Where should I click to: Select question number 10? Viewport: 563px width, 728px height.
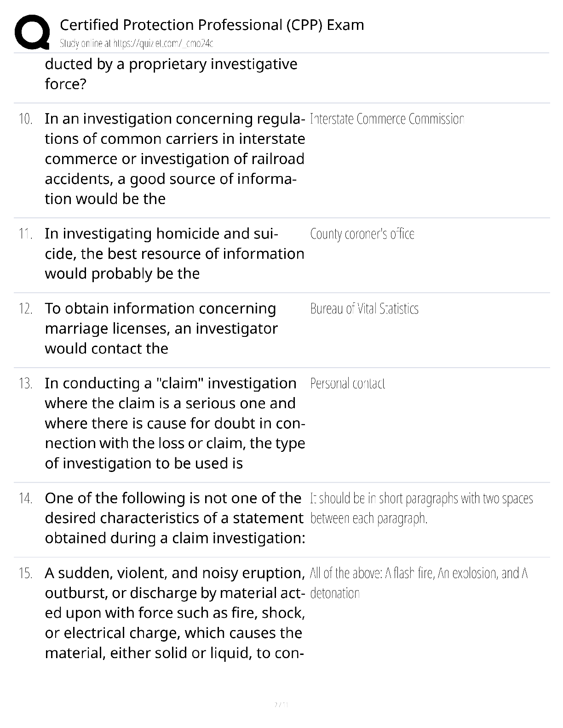pos(26,119)
